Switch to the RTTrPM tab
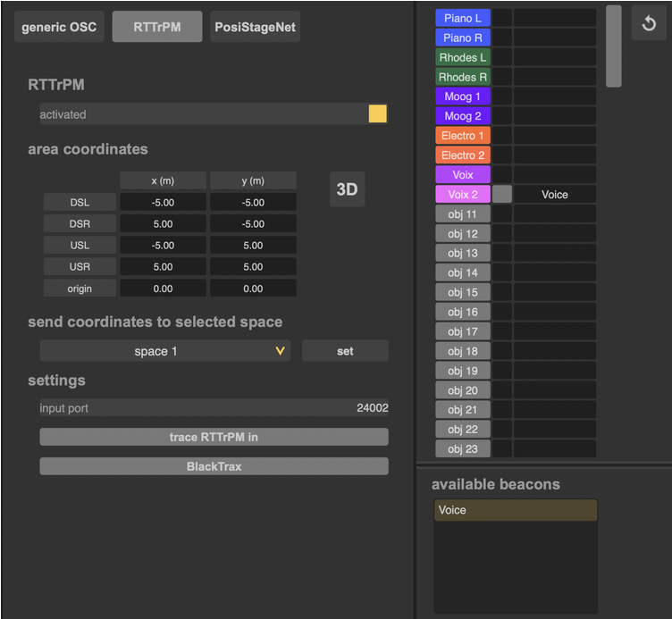672x619 pixels. [157, 27]
